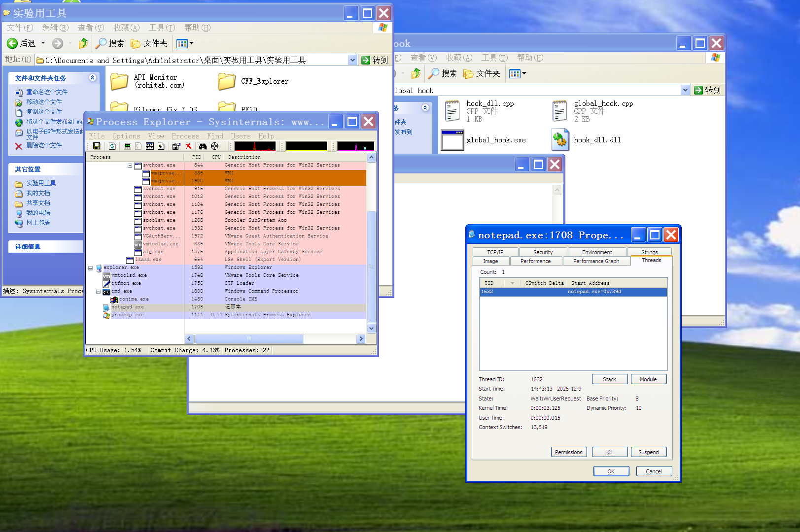This screenshot has width=800, height=532.
Task: Click the CPU usage mini graph
Action: 255,146
